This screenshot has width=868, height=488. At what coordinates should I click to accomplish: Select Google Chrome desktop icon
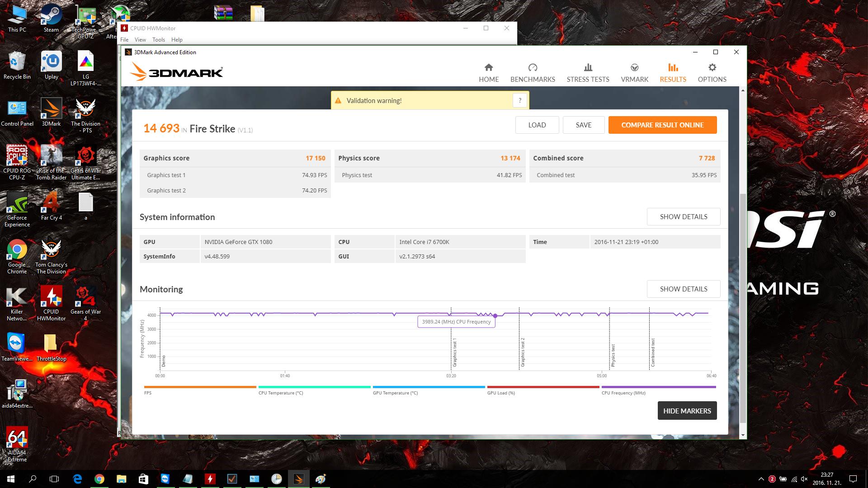coord(17,257)
